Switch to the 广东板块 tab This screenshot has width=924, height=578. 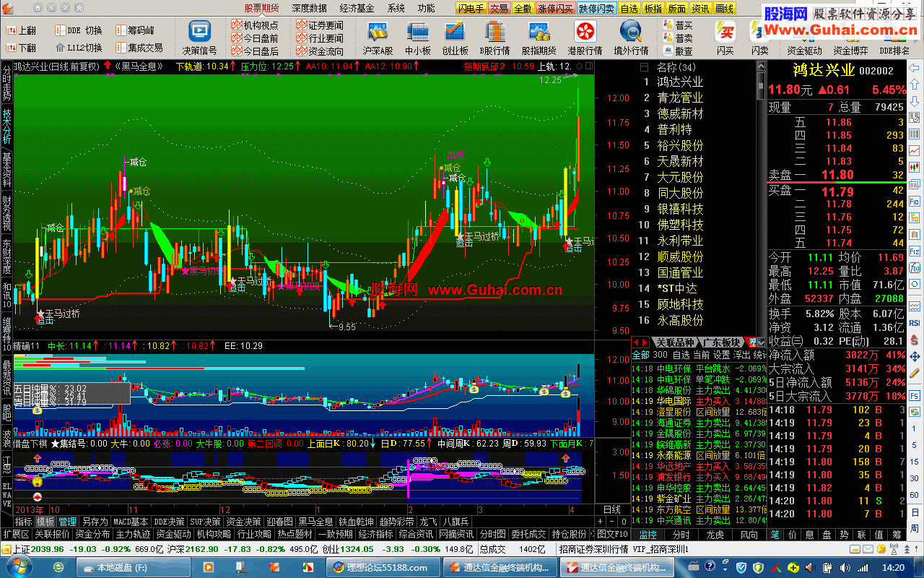pos(721,342)
